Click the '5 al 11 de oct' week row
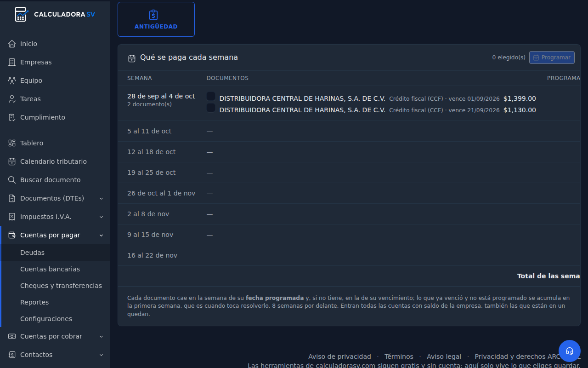 [349, 131]
